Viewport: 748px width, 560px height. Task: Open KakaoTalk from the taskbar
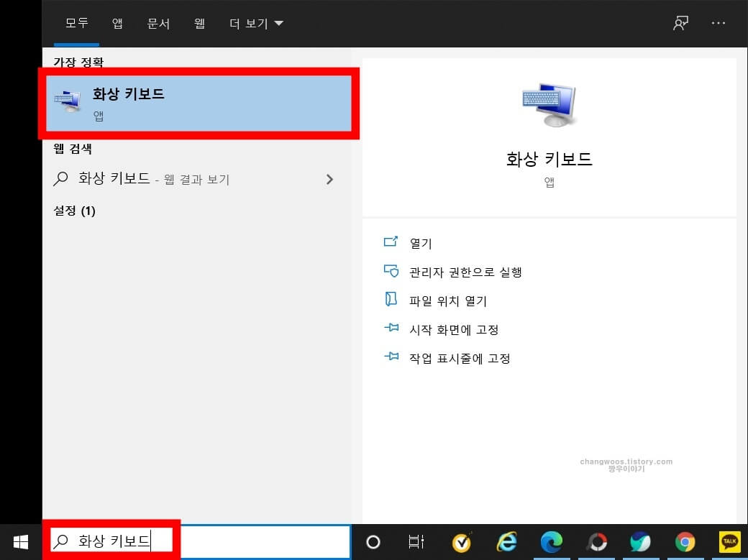[x=729, y=541]
